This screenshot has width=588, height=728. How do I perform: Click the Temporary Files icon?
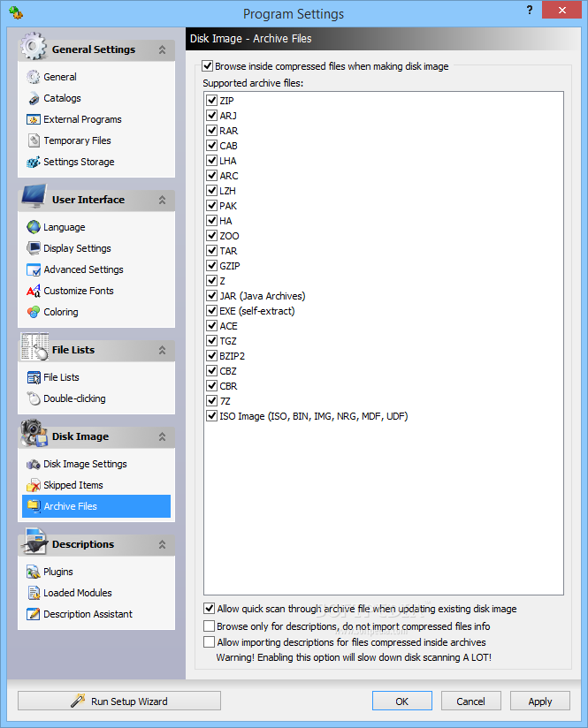(x=34, y=140)
